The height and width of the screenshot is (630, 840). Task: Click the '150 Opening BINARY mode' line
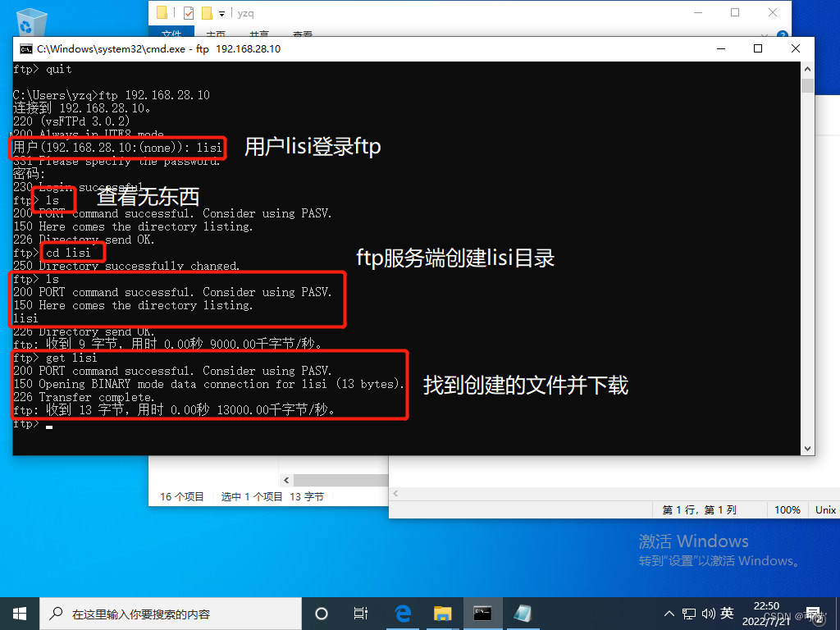[x=208, y=384]
